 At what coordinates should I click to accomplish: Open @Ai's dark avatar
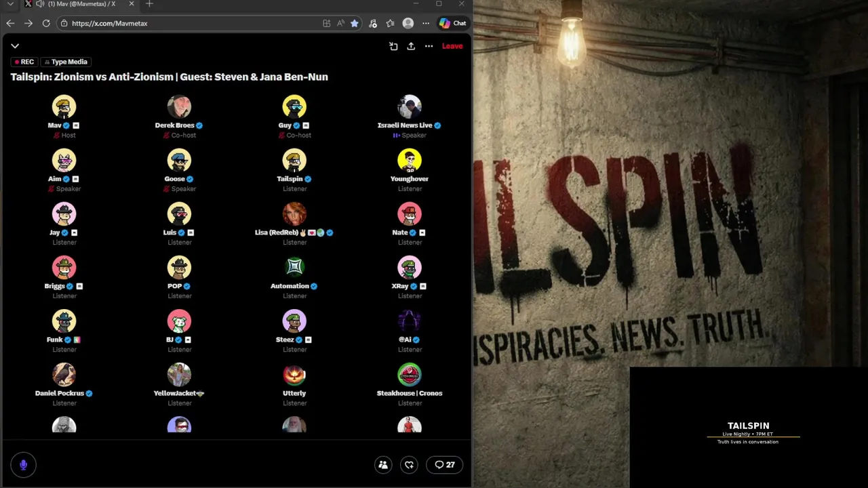tap(410, 321)
